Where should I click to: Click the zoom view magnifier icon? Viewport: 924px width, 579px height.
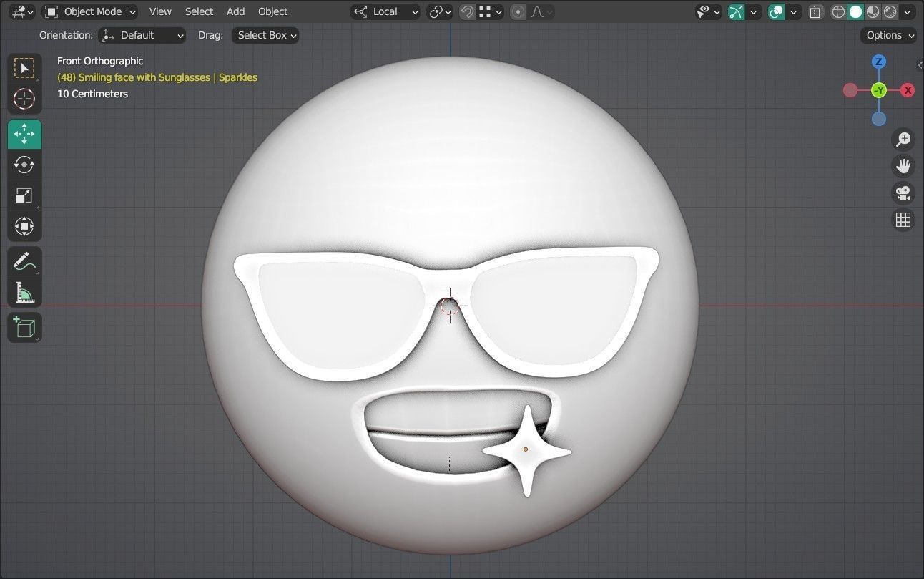[x=903, y=139]
